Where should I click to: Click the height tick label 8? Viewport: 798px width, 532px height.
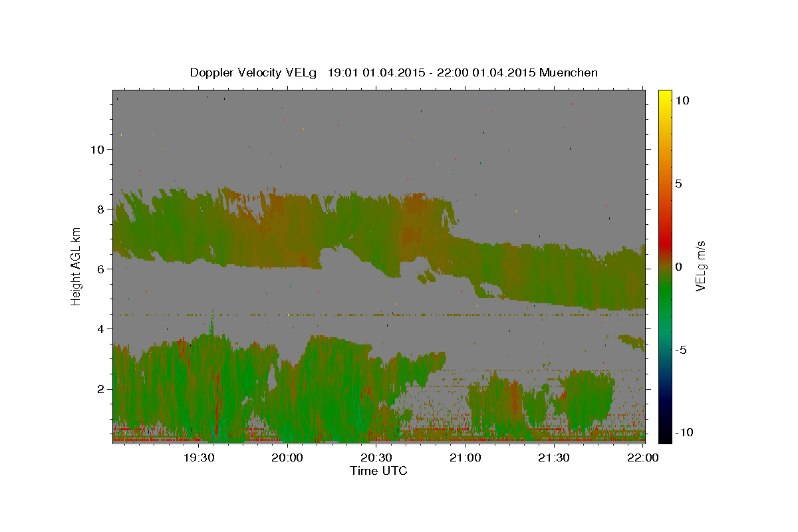102,209
